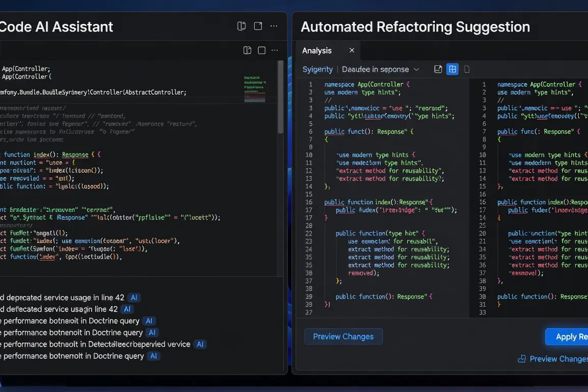The width and height of the screenshot is (588, 392).
Task: Click the code minimap in the editor
Action: click(255, 89)
